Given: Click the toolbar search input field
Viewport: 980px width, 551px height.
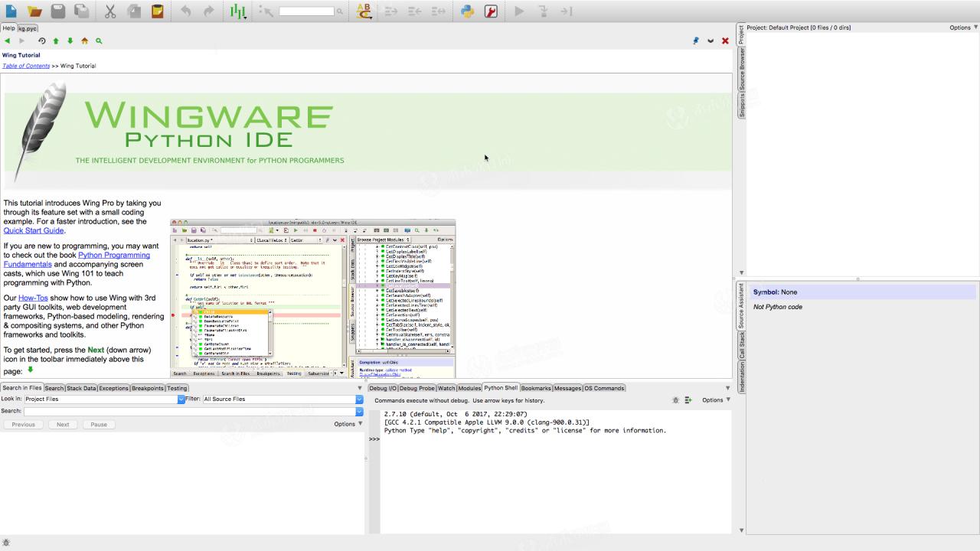Looking at the screenshot, I should pyautogui.click(x=306, y=11).
